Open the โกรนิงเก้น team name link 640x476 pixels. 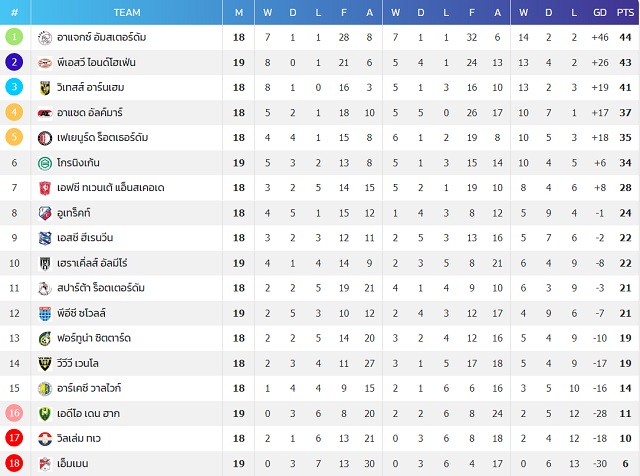tap(78, 163)
